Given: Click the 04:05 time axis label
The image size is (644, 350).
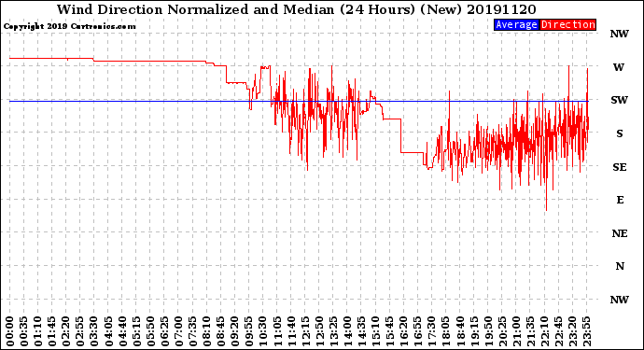Looking at the screenshot, I should (x=108, y=331).
